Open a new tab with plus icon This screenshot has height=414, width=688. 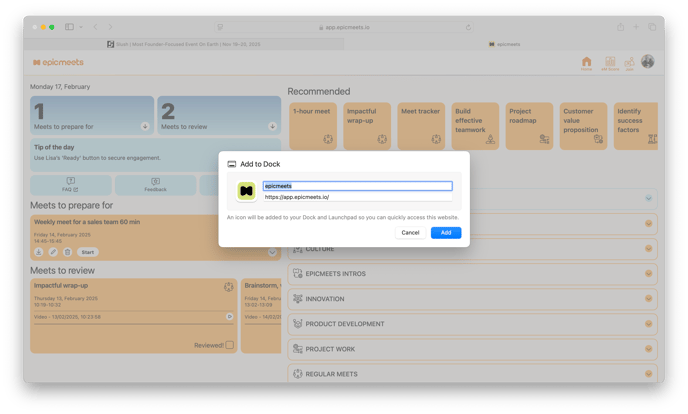636,27
